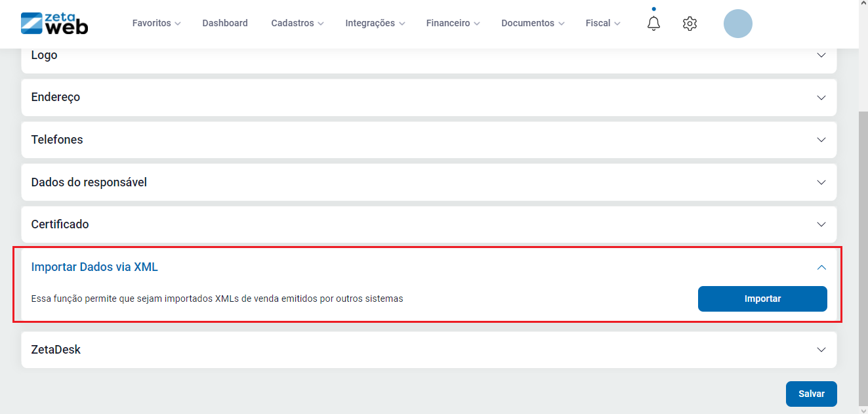Expand the Dados do responsável section

click(821, 182)
